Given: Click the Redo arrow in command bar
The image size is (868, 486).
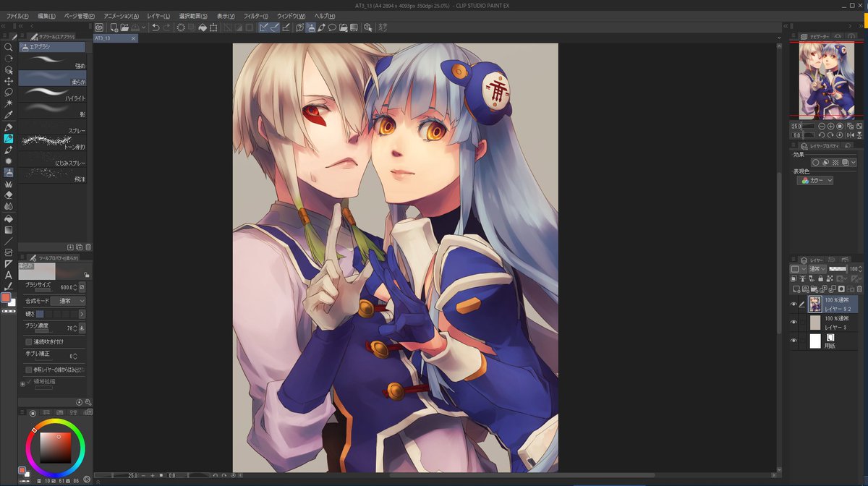Looking at the screenshot, I should 167,27.
